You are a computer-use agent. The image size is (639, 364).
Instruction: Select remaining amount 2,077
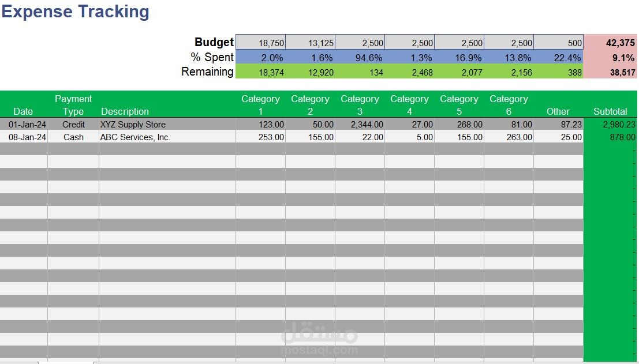[x=459, y=72]
